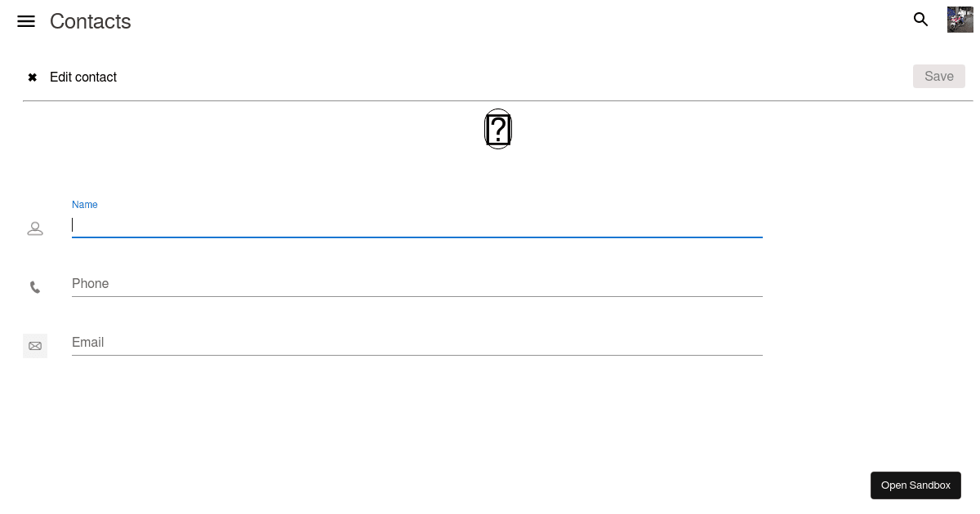Click the contact person icon beside Name
Screen dimensions: 980x514
coord(35,228)
